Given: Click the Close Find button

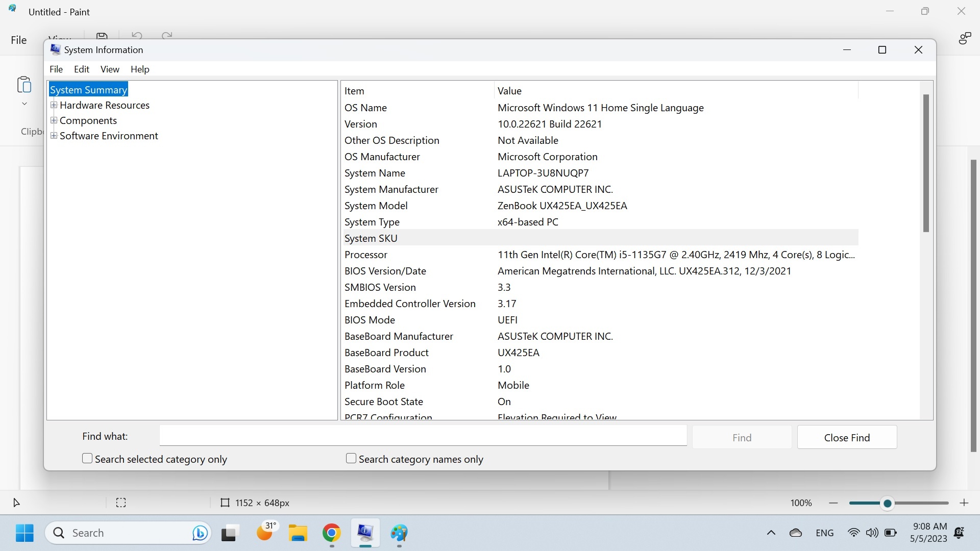Looking at the screenshot, I should 847,437.
